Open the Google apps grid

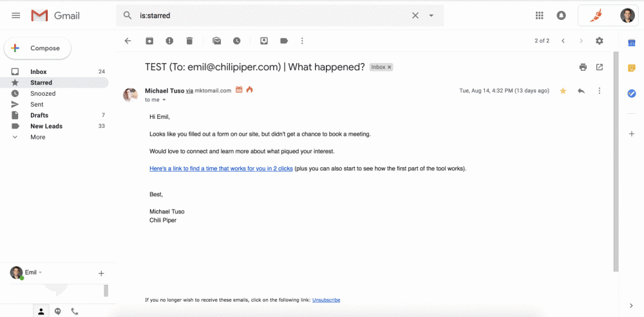tap(539, 15)
